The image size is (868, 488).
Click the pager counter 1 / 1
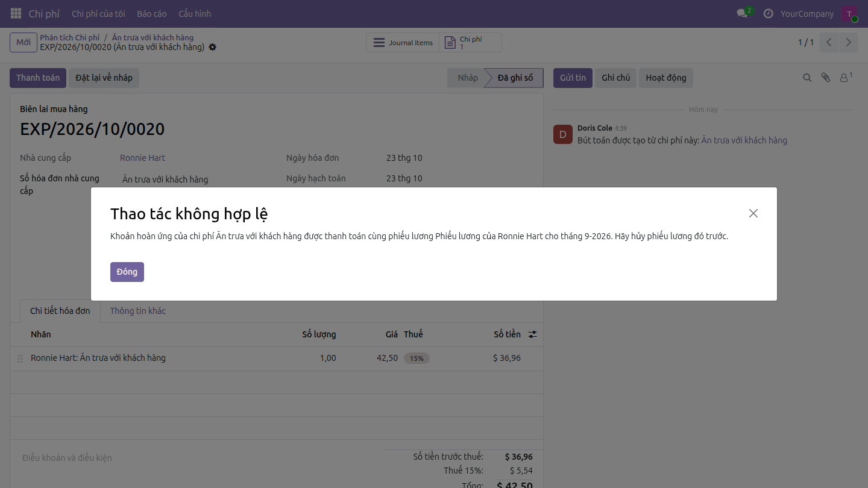(806, 42)
